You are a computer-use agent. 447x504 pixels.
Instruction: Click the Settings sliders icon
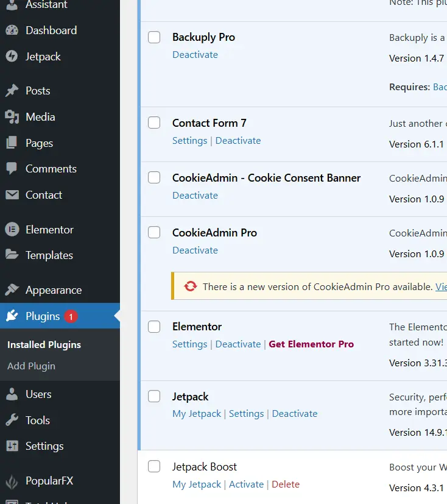click(12, 446)
